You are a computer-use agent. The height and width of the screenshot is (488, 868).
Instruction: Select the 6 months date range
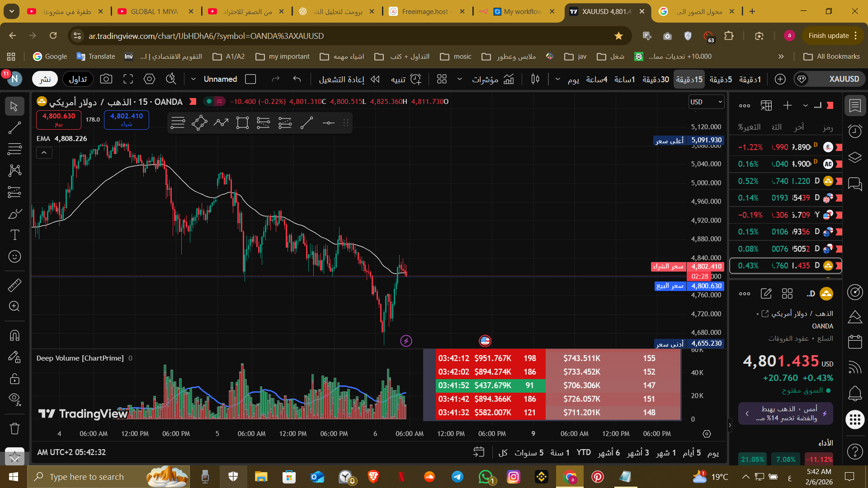609,452
